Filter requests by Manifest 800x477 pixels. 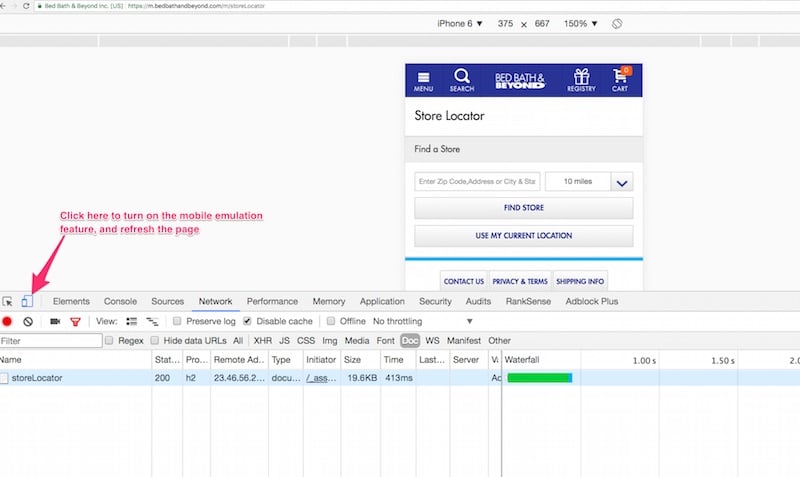(x=464, y=341)
